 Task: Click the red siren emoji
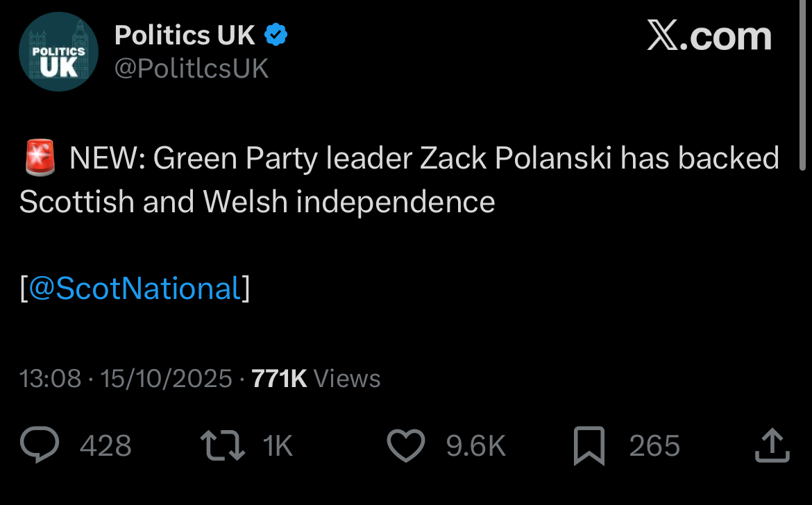(39, 159)
